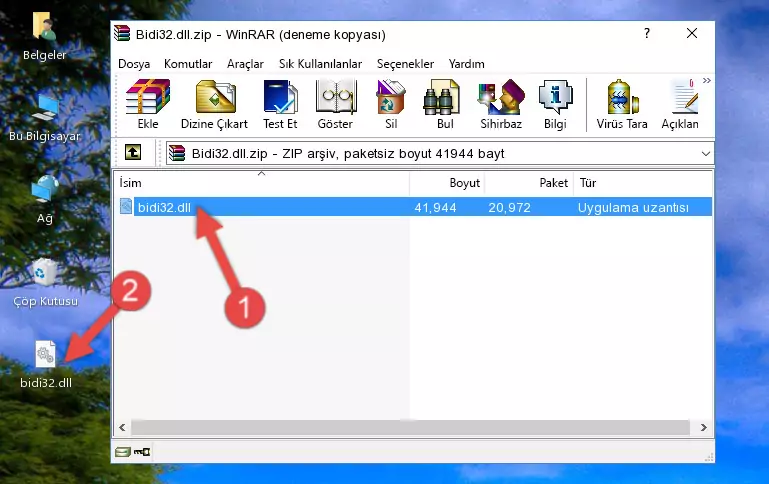The height and width of the screenshot is (484, 769).
Task: Start Virüs Tara scan
Action: [x=622, y=104]
